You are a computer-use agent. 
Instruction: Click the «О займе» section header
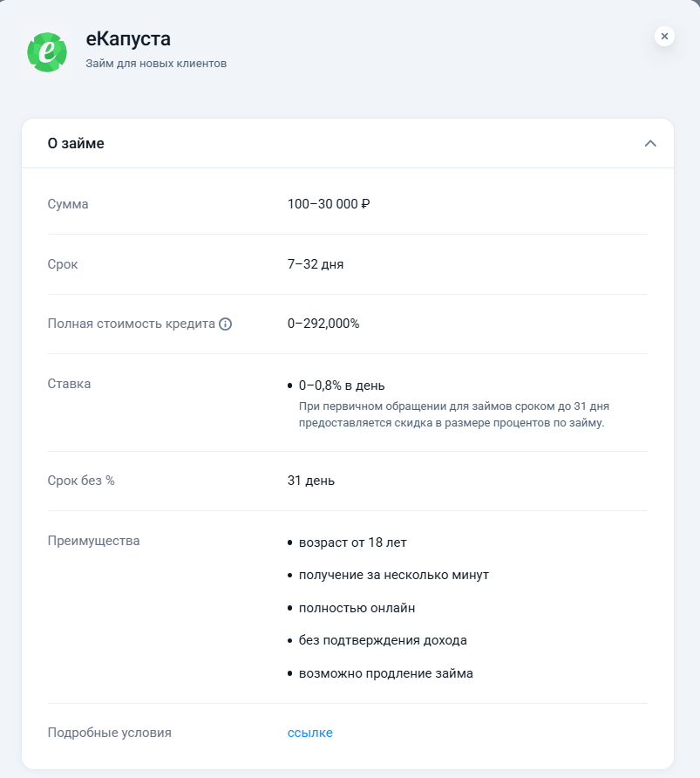pyautogui.click(x=76, y=143)
